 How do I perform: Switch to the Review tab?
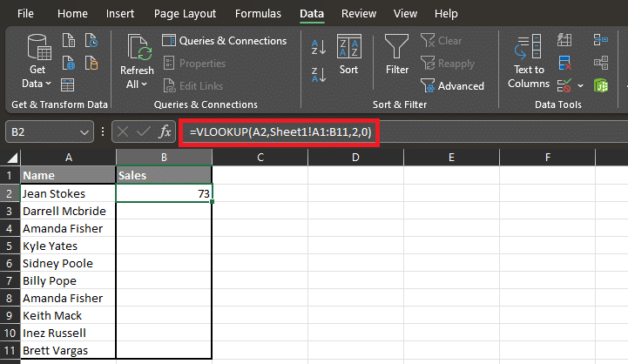coord(359,14)
